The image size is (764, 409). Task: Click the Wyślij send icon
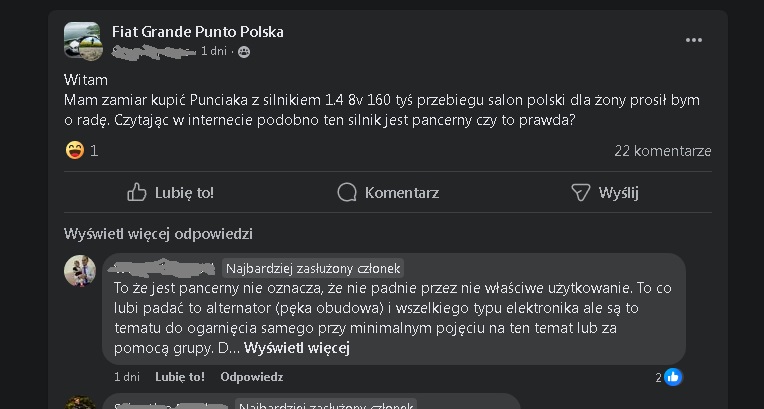click(580, 192)
